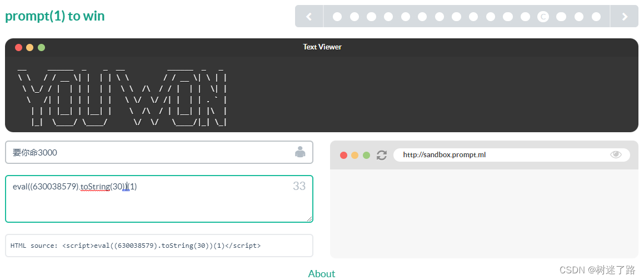Select the level dot right after C
Image resolution: width=644 pixels, height=280 pixels.
click(x=561, y=17)
